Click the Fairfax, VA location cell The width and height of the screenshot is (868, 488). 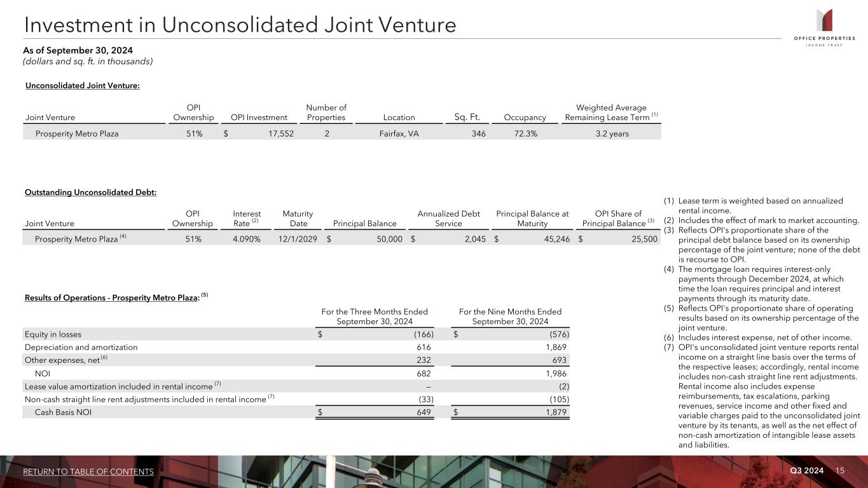coord(394,134)
